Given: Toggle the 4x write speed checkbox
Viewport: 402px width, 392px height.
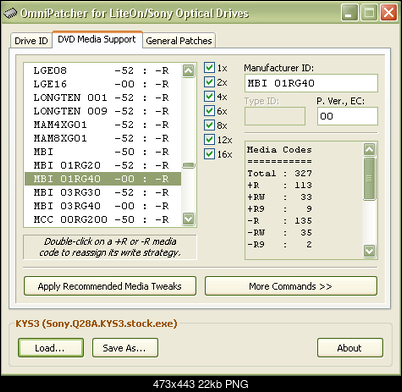Looking at the screenshot, I should click(x=209, y=97).
